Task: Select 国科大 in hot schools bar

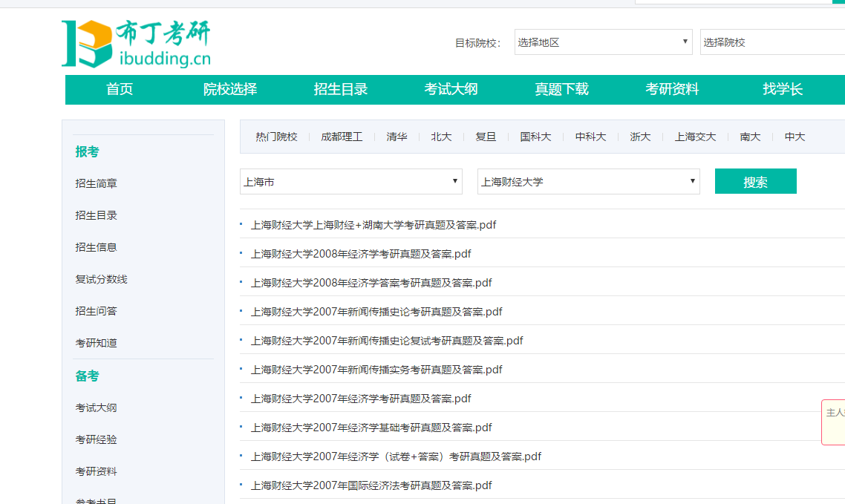Action: (x=535, y=137)
